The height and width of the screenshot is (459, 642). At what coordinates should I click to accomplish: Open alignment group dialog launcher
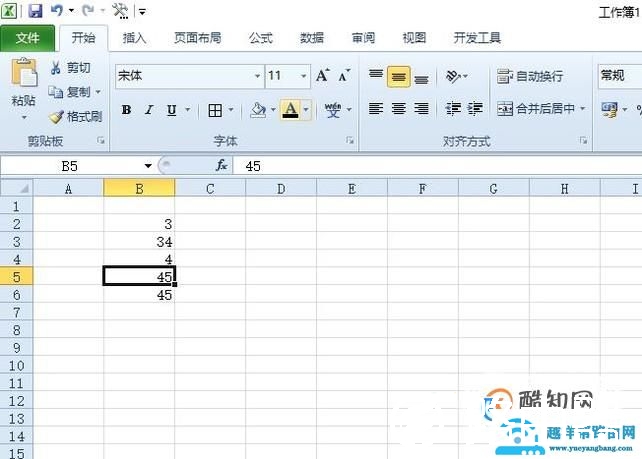pos(583,141)
